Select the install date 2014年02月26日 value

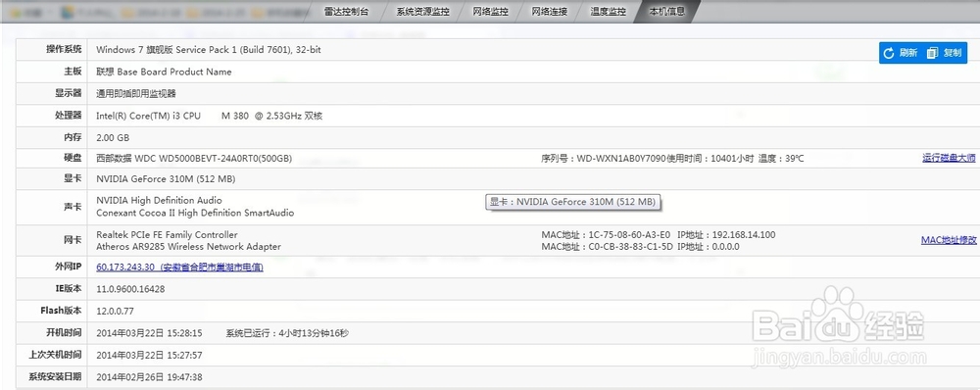point(149,377)
